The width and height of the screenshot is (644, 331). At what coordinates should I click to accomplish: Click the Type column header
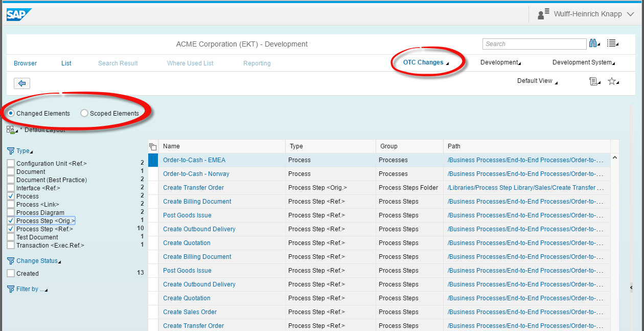[331, 146]
